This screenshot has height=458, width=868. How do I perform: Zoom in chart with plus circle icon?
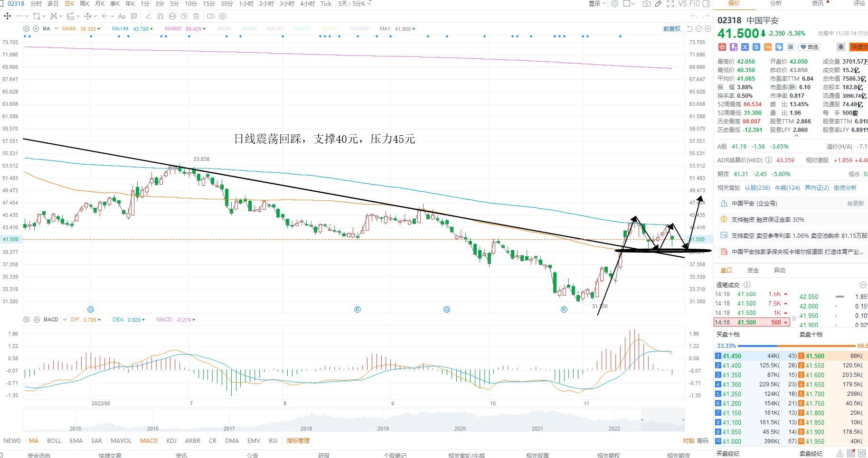(x=708, y=29)
